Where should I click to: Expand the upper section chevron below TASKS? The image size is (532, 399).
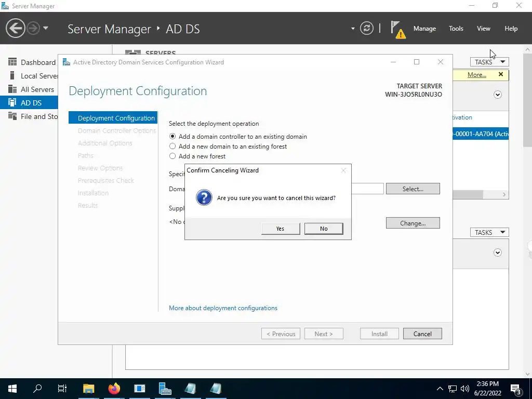[497, 95]
